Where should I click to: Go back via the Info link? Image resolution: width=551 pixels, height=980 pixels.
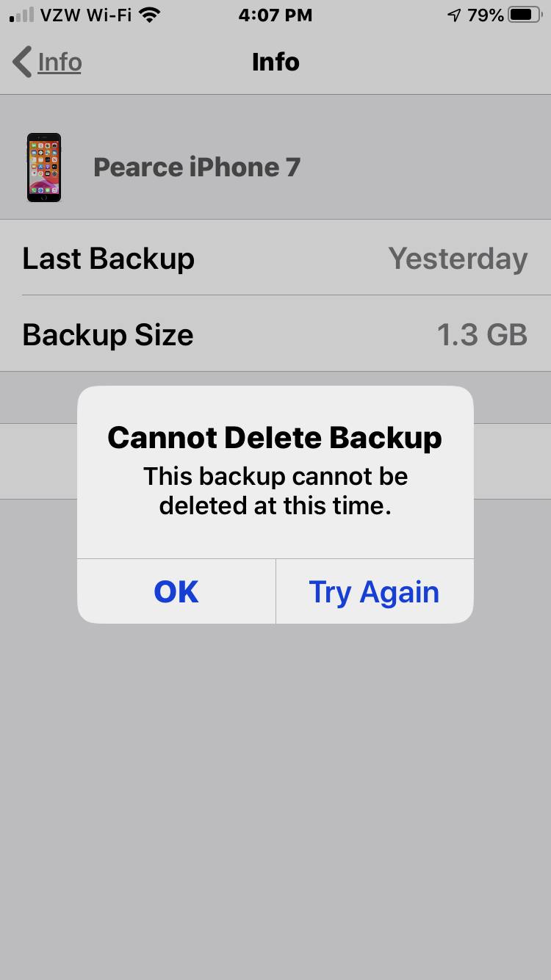[60, 62]
